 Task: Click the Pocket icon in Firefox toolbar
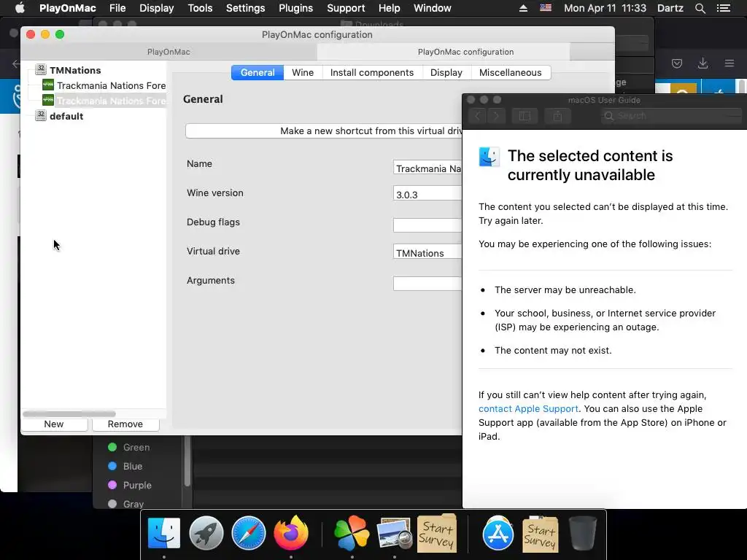pyautogui.click(x=677, y=63)
